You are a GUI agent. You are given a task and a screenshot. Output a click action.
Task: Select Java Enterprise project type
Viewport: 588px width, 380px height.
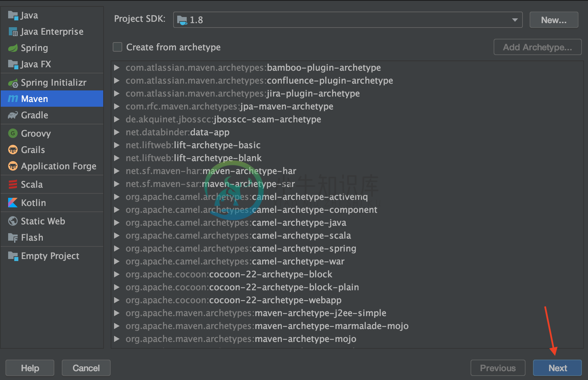52,32
